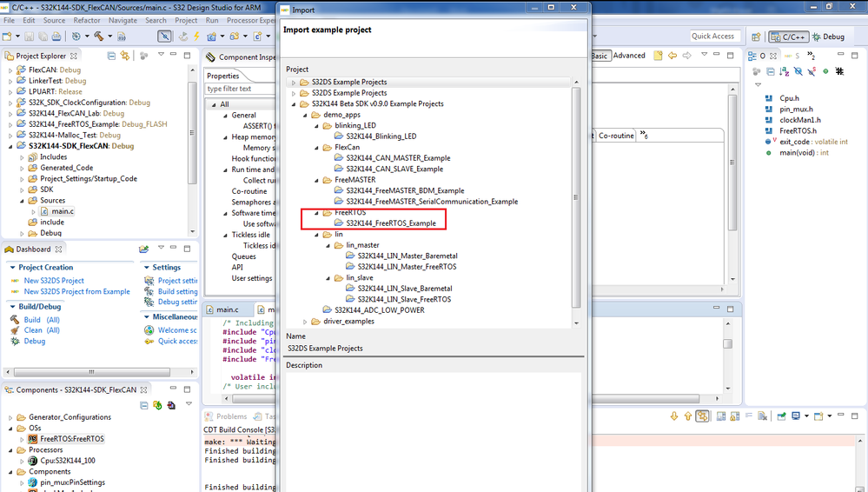This screenshot has width=868, height=492.
Task: Click Collapse All icon in Components view
Action: click(144, 406)
